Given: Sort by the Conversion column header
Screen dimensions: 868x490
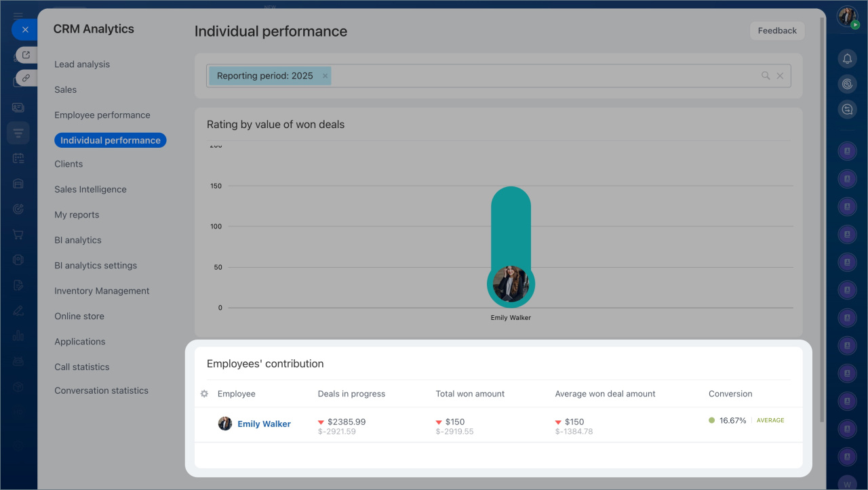Looking at the screenshot, I should click(x=730, y=394).
